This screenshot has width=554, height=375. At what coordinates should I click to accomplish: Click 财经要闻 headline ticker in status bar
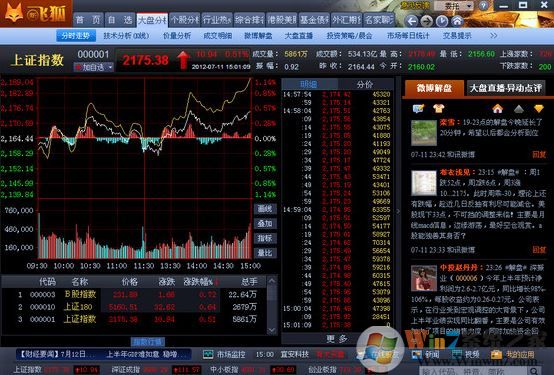pyautogui.click(x=104, y=354)
